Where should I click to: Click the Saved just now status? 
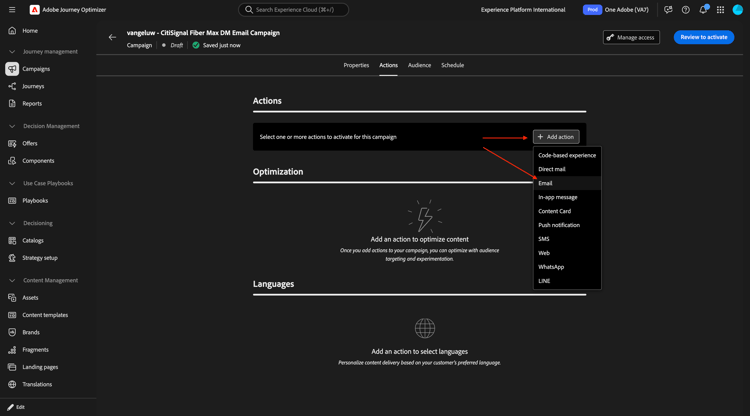[x=221, y=45]
